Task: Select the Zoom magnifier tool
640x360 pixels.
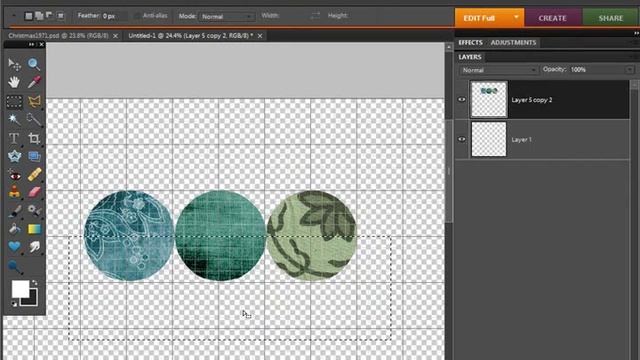Action: tap(34, 64)
